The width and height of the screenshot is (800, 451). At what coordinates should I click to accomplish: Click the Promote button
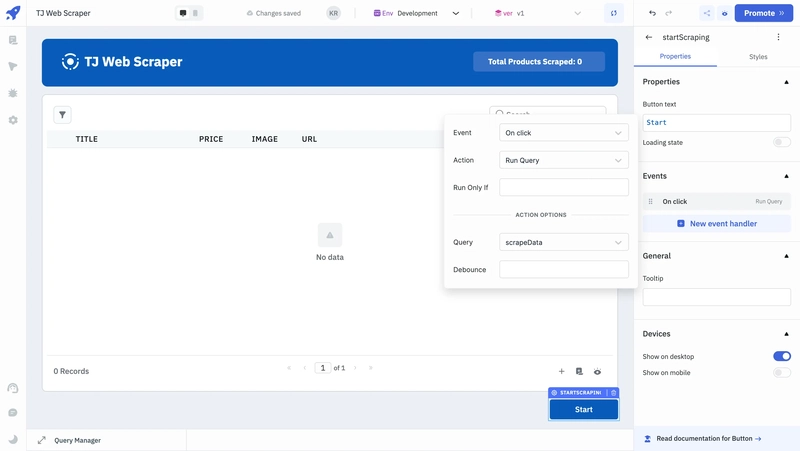pyautogui.click(x=764, y=13)
